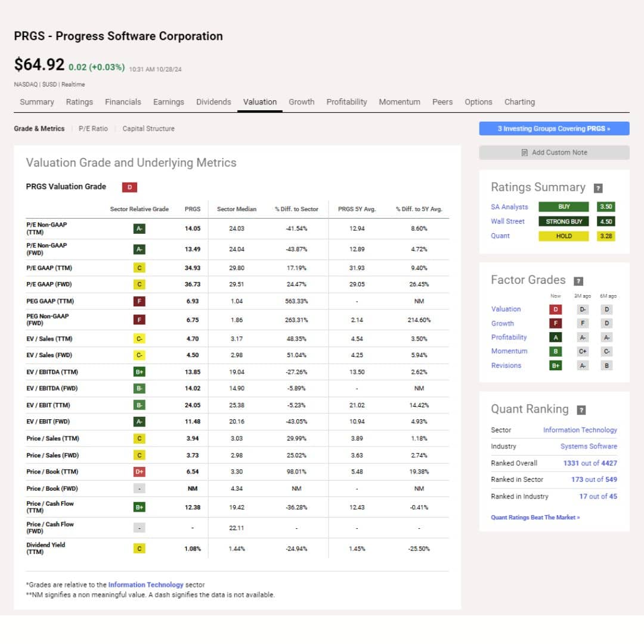Click the current Profitability factor grade A badge
This screenshot has height=644, width=644.
(555, 338)
